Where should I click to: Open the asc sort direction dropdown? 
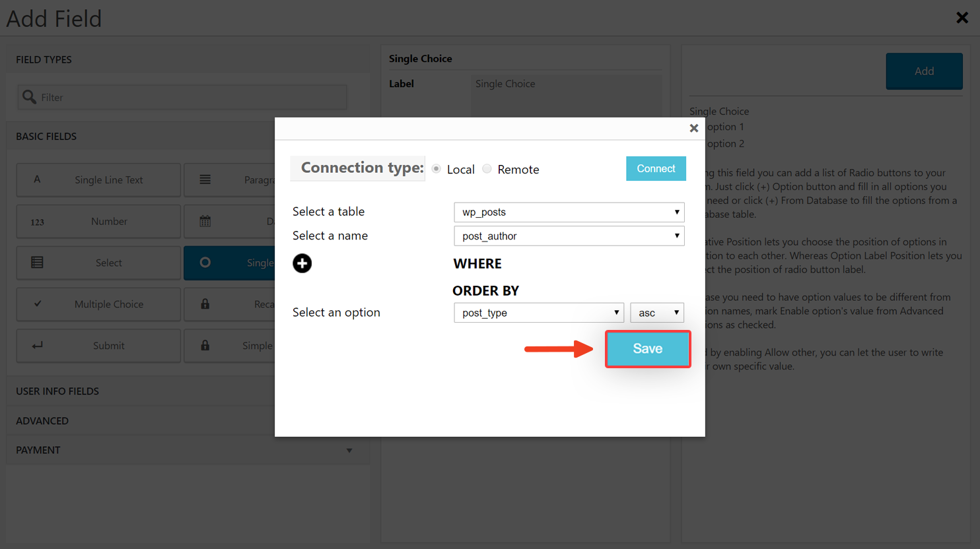point(657,313)
